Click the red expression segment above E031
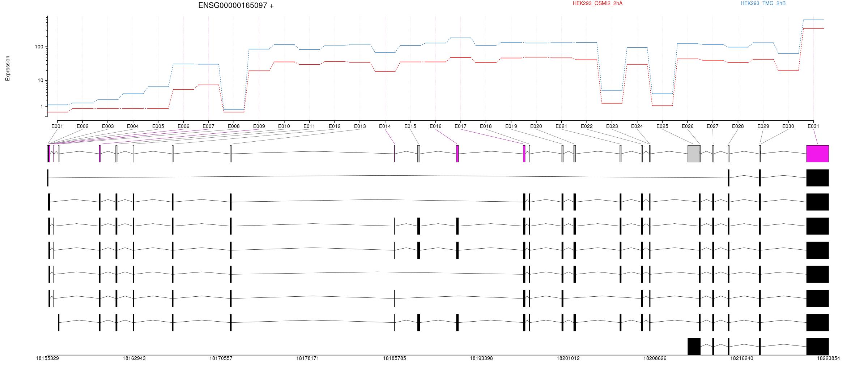The height and width of the screenshot is (365, 868). point(813,28)
